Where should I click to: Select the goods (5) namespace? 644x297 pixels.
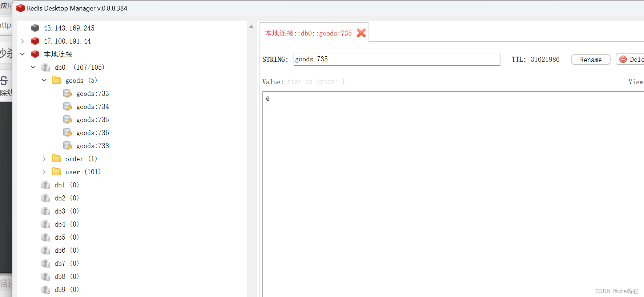coord(81,81)
